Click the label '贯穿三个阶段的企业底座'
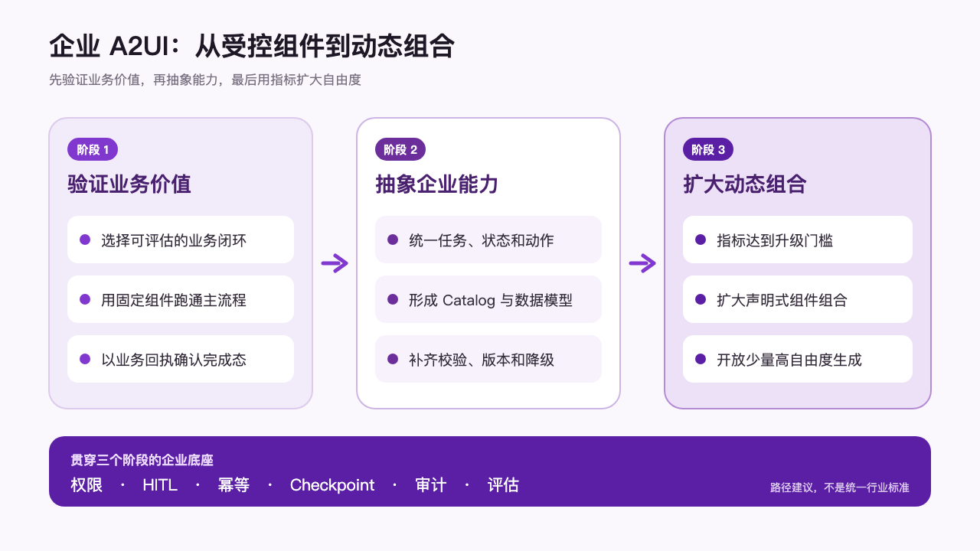Viewport: 980px width, 551px height. point(142,460)
